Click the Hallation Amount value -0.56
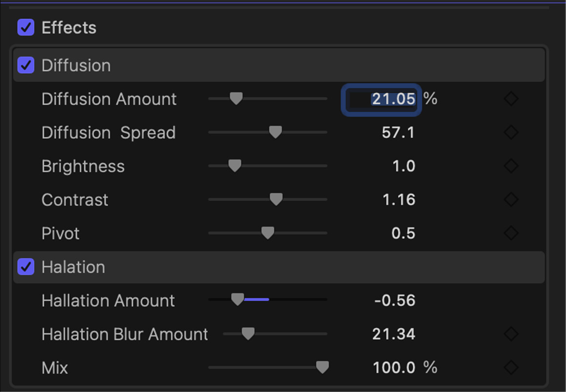Screen dimensions: 566x392 point(395,301)
